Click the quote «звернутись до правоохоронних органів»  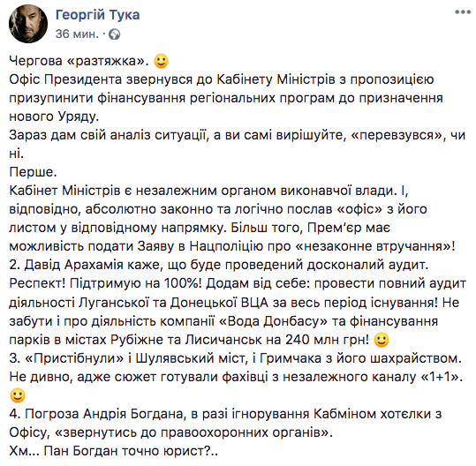pos(192,433)
